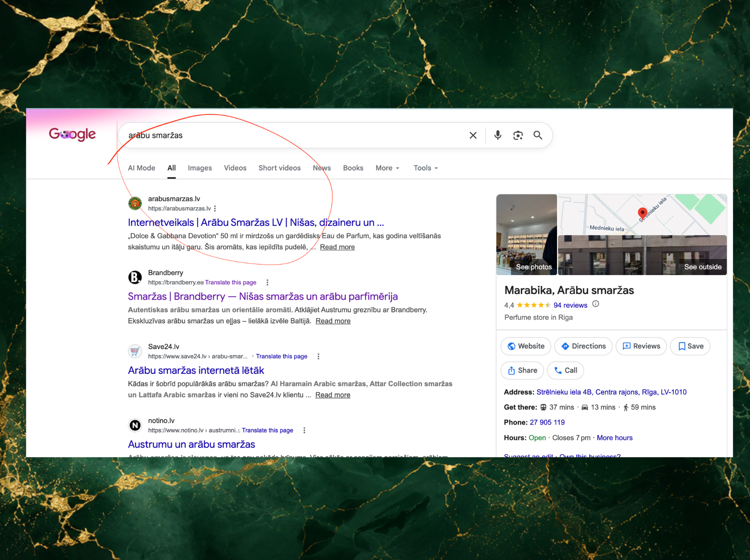Click the magnifying glass search icon

coord(538,135)
